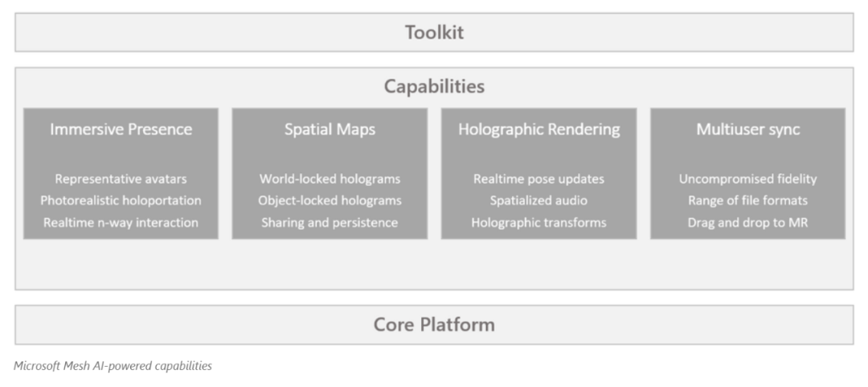
Task: Click the Immersive Presence title
Action: click(121, 130)
